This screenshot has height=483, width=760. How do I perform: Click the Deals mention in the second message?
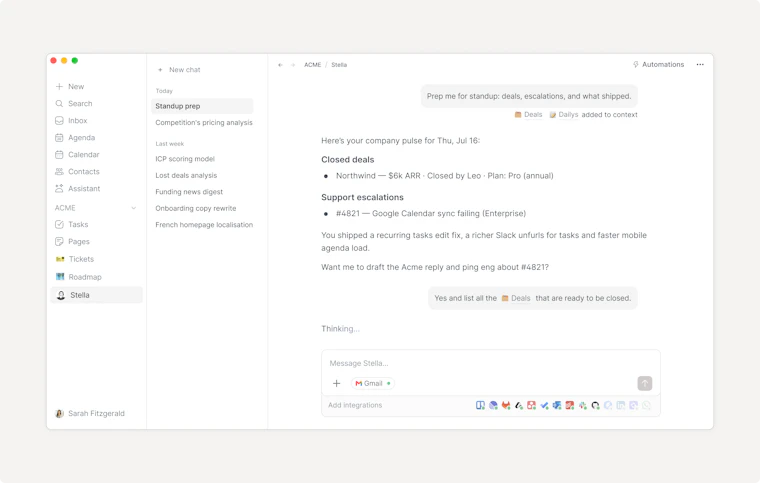516,298
